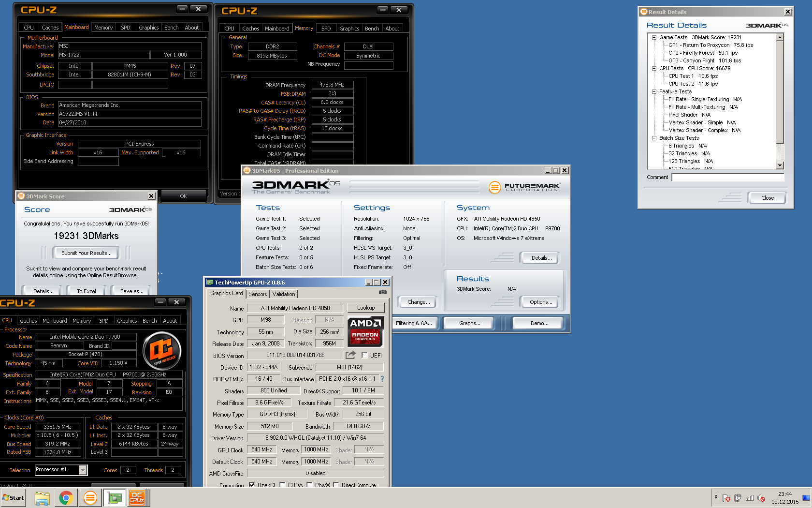Toggle the OpenCL checkbox

252,484
